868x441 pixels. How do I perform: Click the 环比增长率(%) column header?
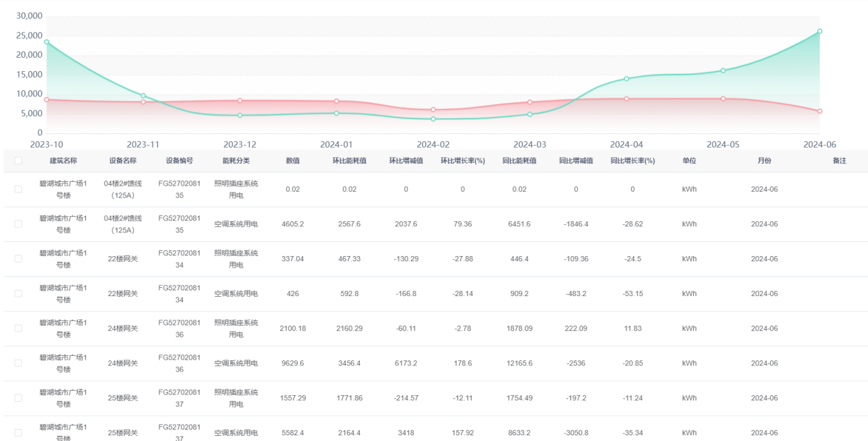(463, 161)
